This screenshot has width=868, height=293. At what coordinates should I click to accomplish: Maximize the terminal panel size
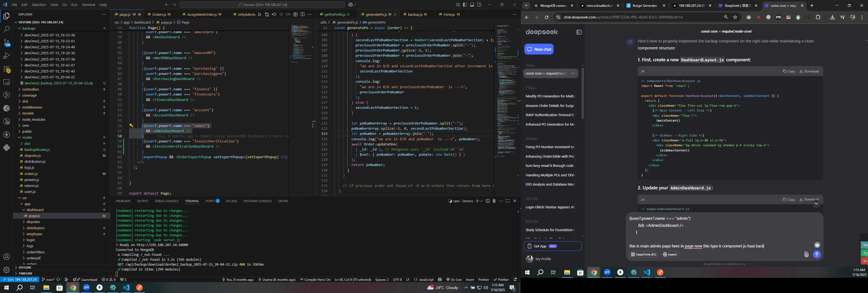point(508,201)
